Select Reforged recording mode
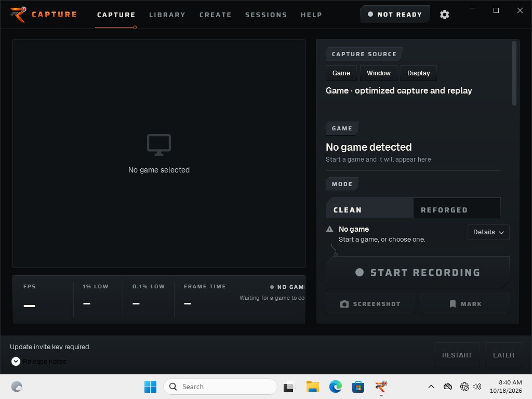The width and height of the screenshot is (532, 399). (x=457, y=208)
